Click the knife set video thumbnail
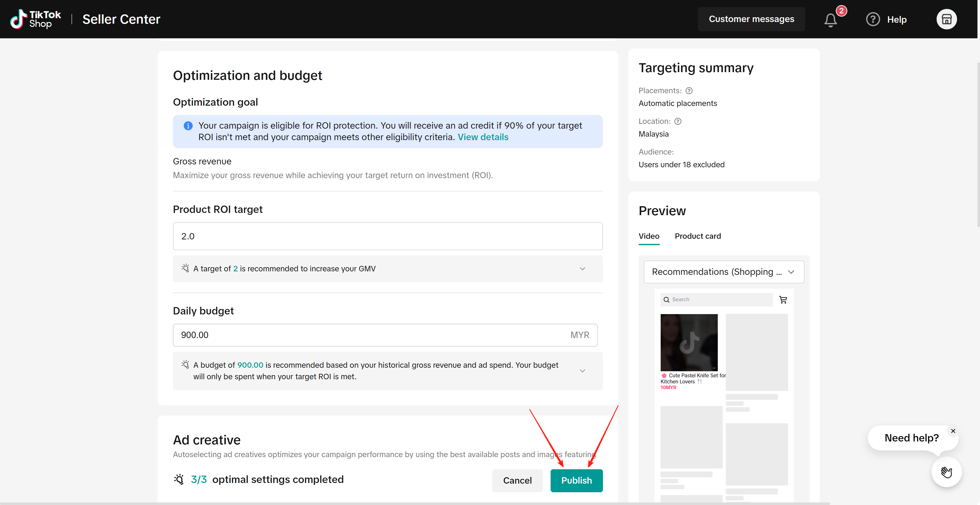This screenshot has height=505, width=980. 689,342
